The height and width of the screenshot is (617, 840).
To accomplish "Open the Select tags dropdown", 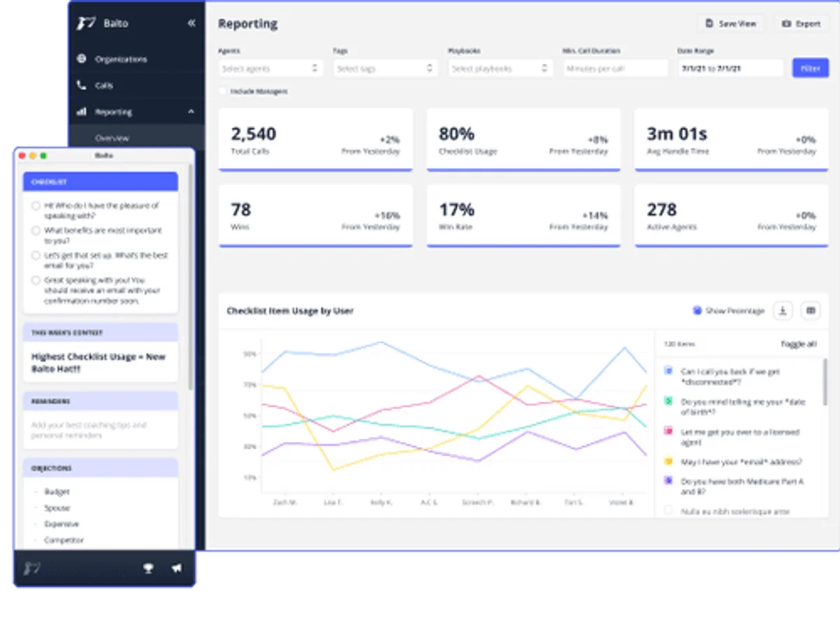I will [385, 68].
